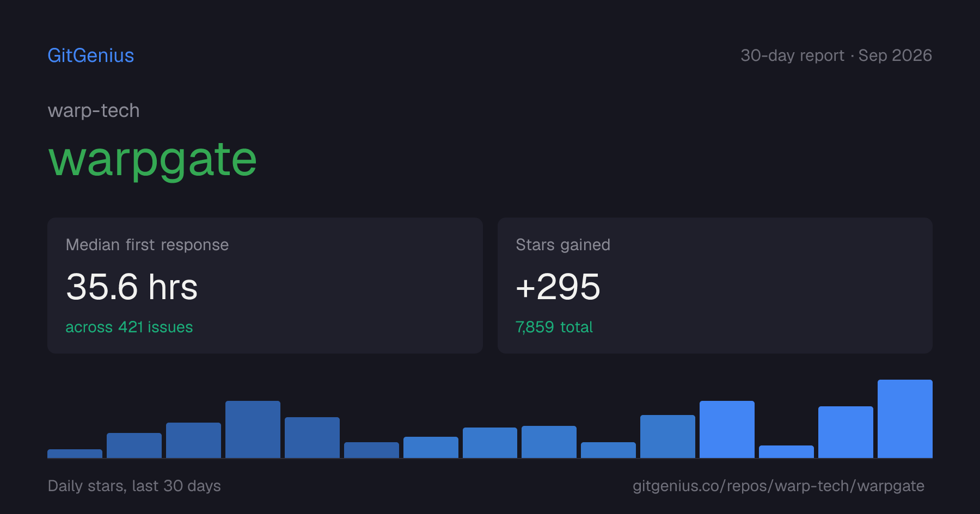980x514 pixels.
Task: Select the shortest leftmost chart bar
Action: (x=75, y=454)
